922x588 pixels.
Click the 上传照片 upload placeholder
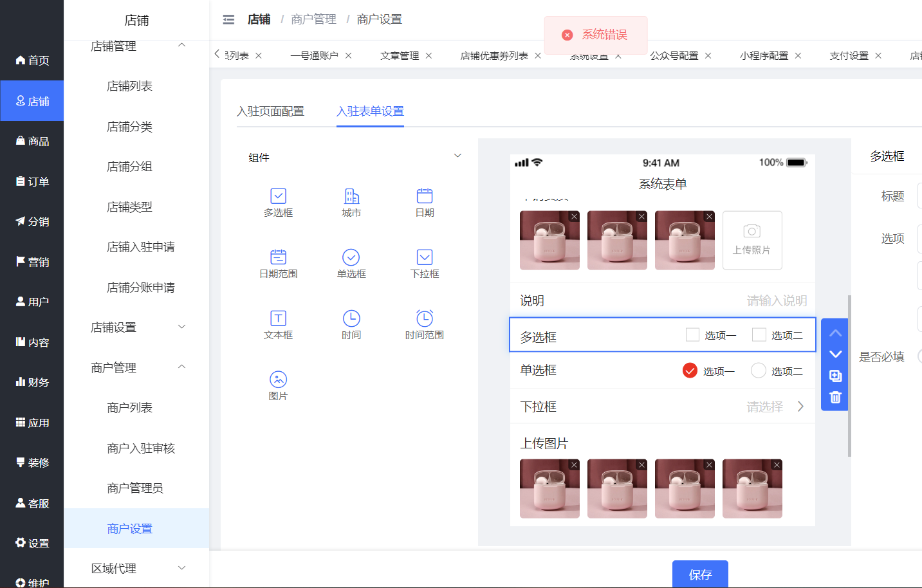[752, 240]
